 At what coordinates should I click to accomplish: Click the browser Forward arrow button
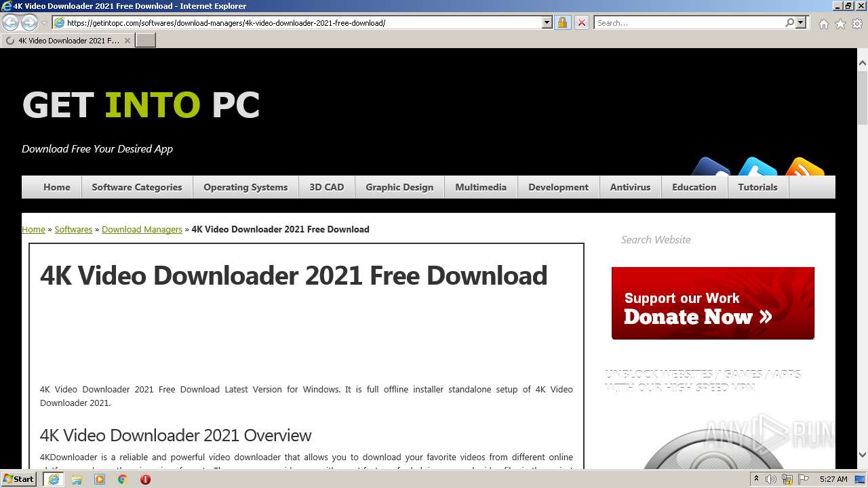[29, 22]
